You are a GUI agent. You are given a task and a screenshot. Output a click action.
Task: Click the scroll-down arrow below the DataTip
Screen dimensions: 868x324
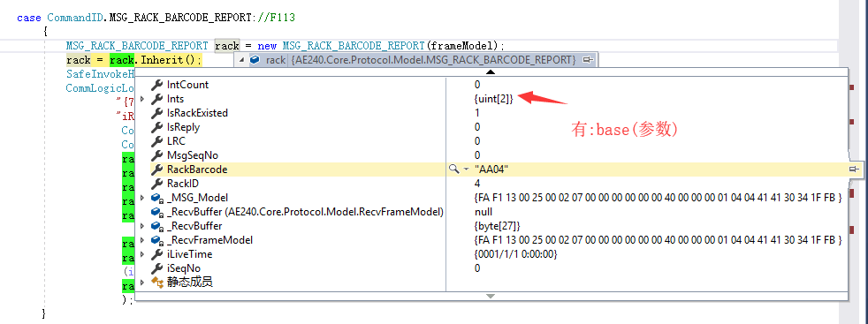pyautogui.click(x=491, y=297)
